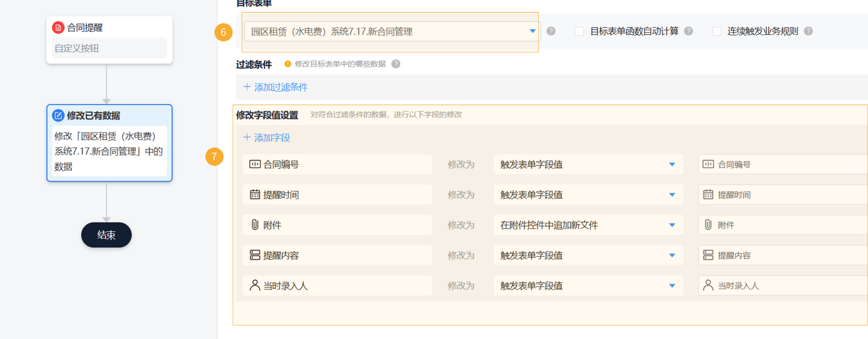Open 触发表单字段值 dropdown for 当时录入人 row
Image resolution: width=868 pixels, height=339 pixels.
(588, 285)
